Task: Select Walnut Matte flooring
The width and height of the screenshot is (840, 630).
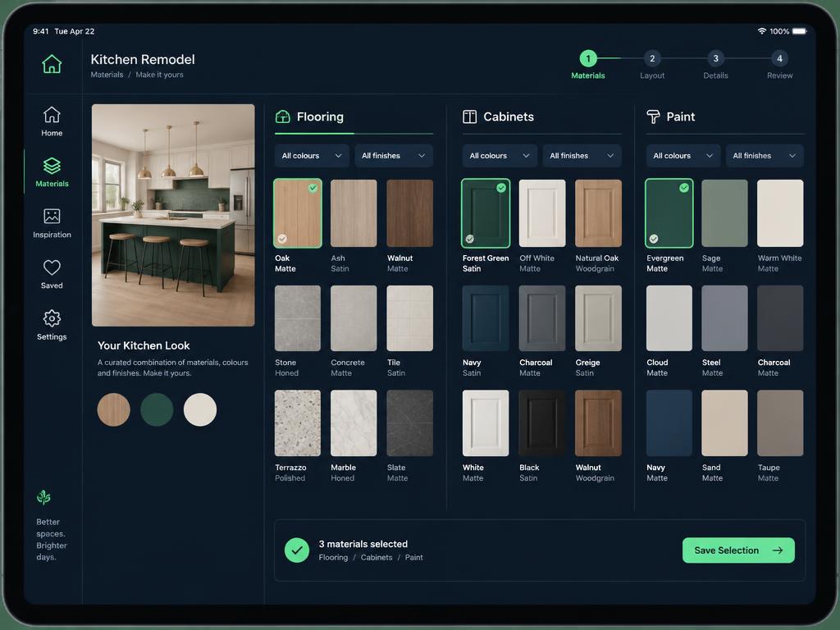Action: 410,213
